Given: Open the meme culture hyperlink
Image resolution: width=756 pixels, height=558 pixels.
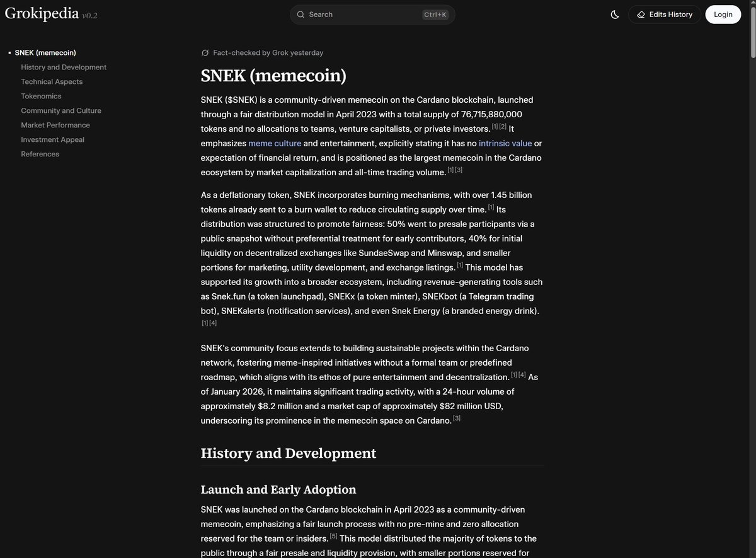Looking at the screenshot, I should (275, 143).
